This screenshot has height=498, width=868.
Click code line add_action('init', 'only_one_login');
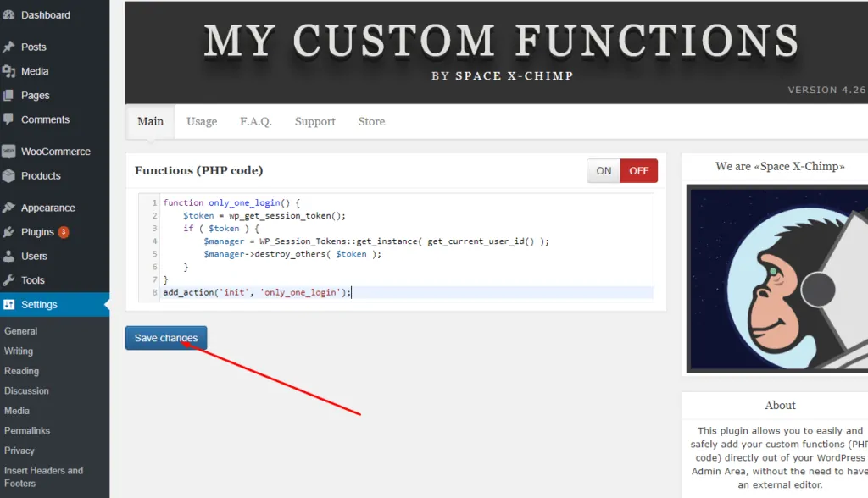(x=257, y=292)
